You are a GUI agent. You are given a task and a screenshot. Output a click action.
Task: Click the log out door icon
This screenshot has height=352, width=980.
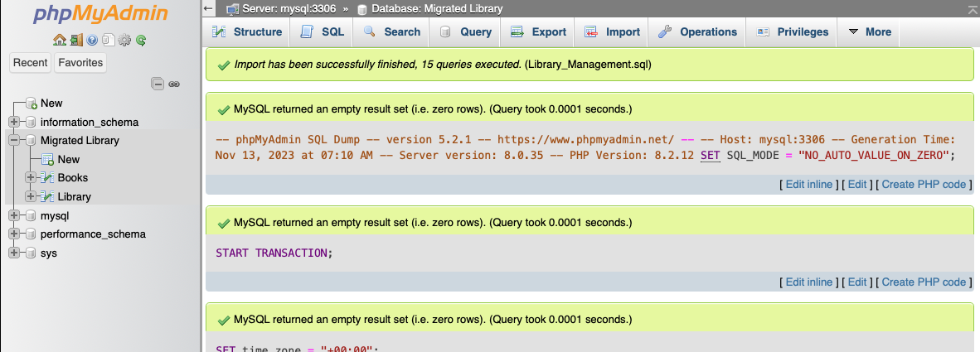75,40
